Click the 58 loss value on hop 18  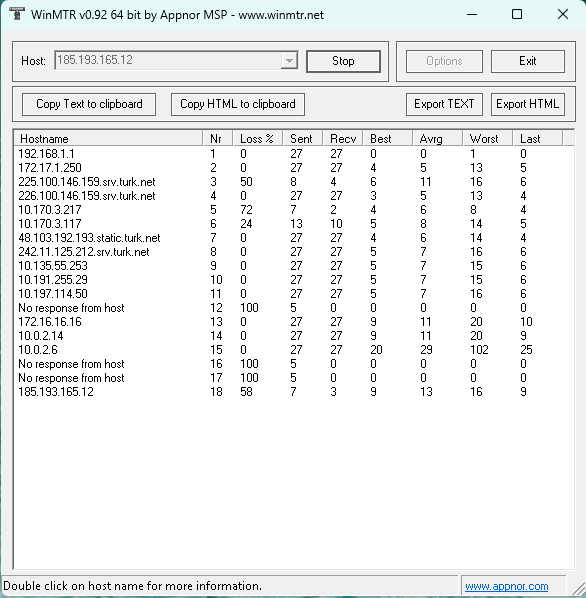[x=246, y=392]
